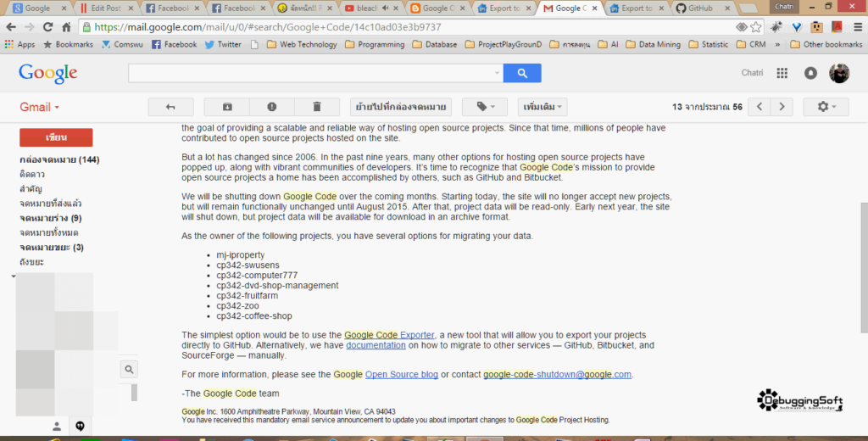Open the Programming bookmark folder
The image size is (868, 441).
[x=375, y=44]
